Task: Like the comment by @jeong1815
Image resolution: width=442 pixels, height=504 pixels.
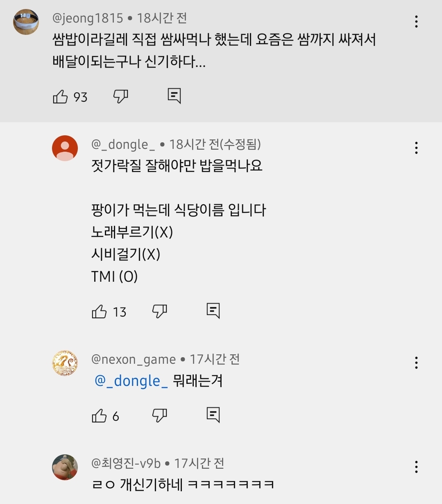Action: pos(60,97)
